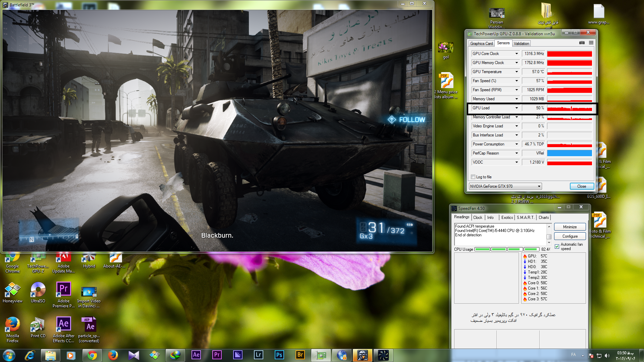Expand Fan Speed (RPM) sensor dropdown
Image resolution: width=644 pixels, height=362 pixels.
click(517, 90)
